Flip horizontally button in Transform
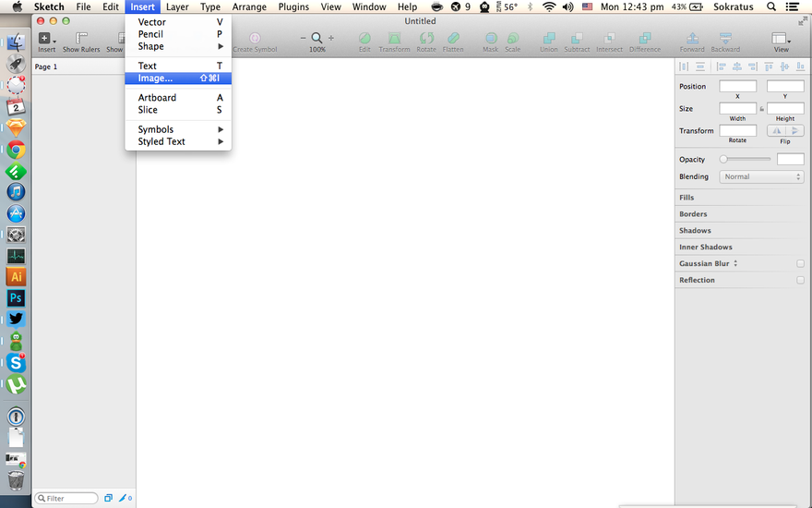The height and width of the screenshot is (508, 812). point(776,130)
